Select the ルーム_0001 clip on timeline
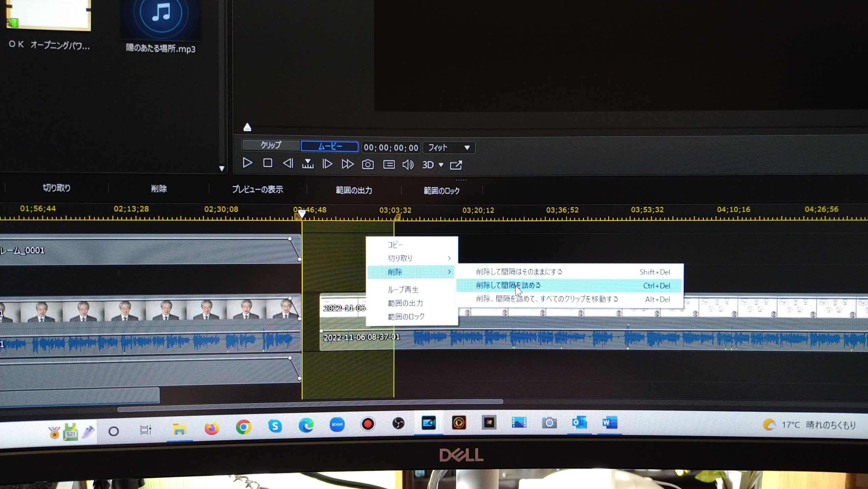This screenshot has width=868, height=489. click(151, 249)
